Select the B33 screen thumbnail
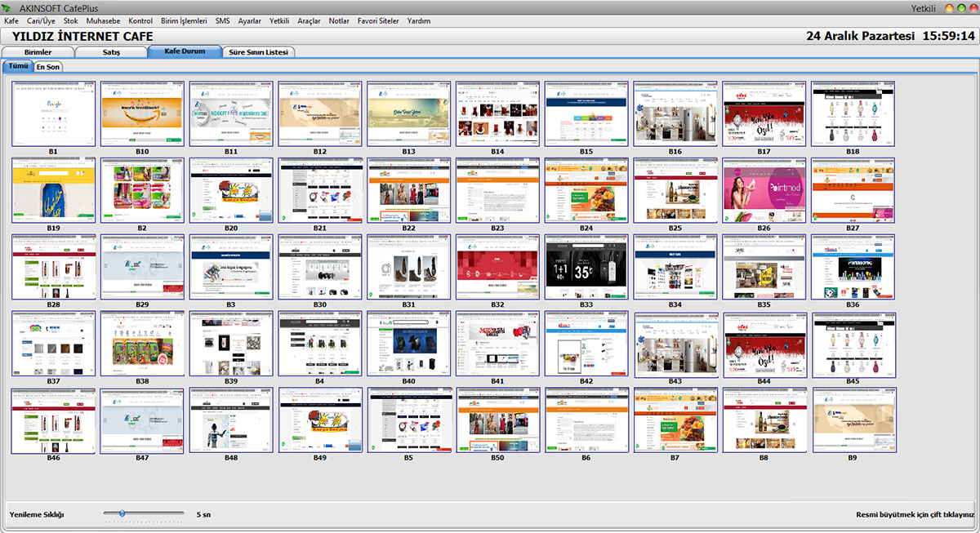 [x=586, y=267]
